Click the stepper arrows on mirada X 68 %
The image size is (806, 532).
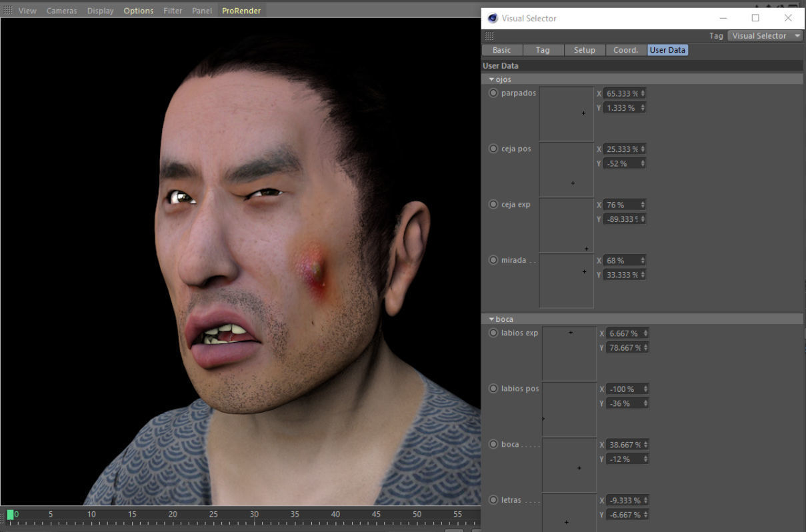coord(643,261)
